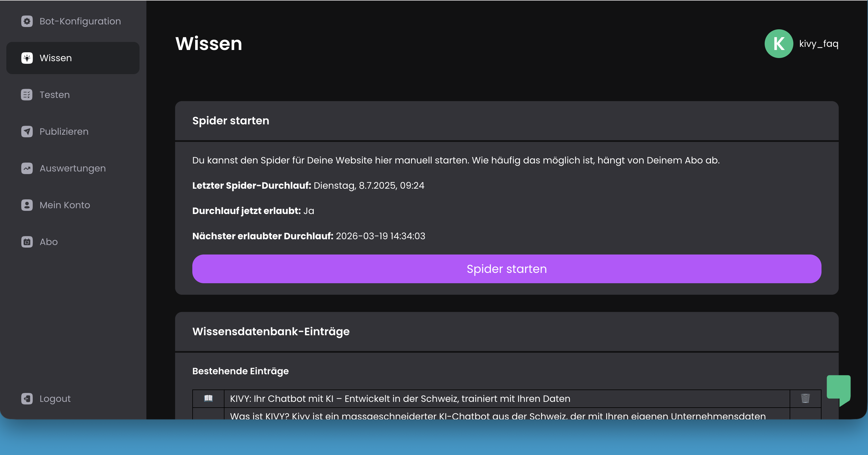The height and width of the screenshot is (455, 868).
Task: Open Mein Konto via the user icon
Action: click(27, 205)
